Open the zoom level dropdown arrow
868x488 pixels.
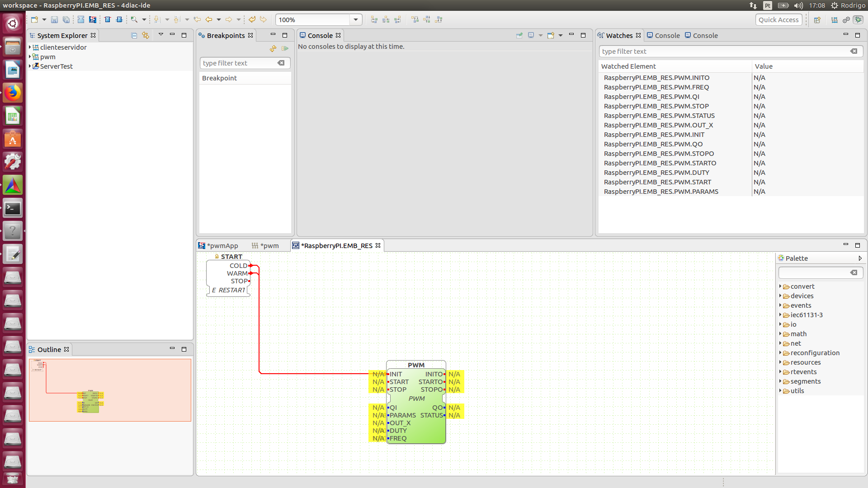point(356,20)
